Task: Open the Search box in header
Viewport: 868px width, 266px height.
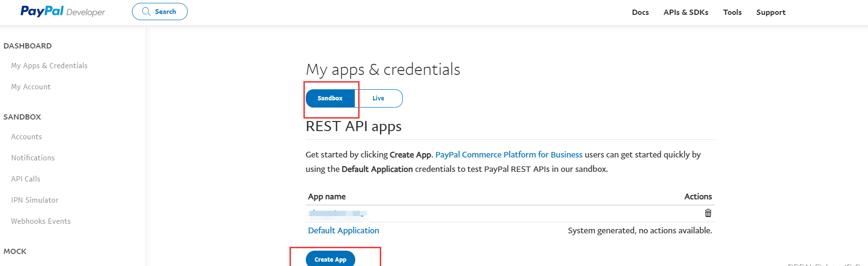Action: click(160, 12)
